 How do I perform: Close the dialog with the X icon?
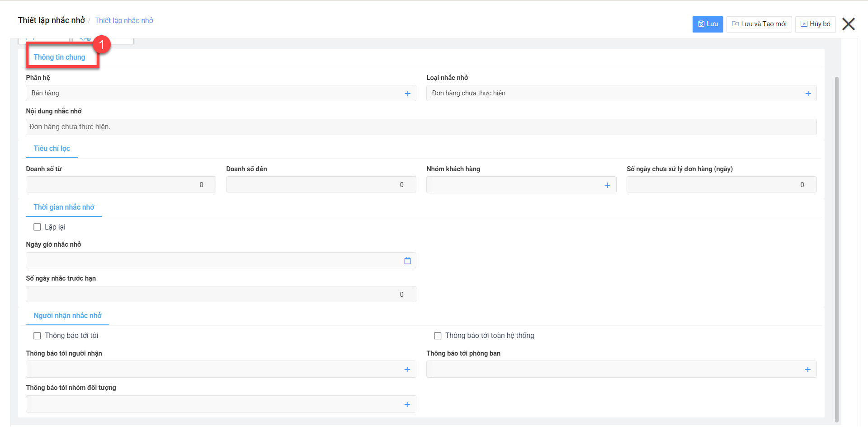pos(848,24)
